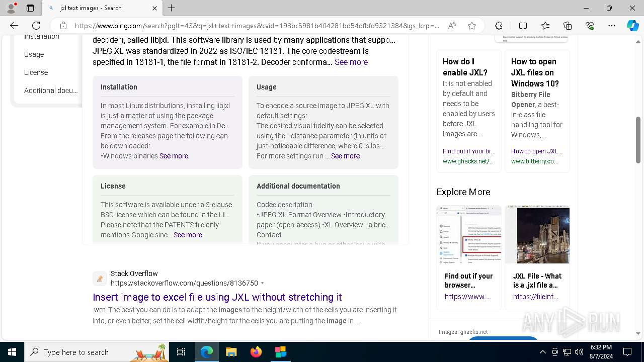The image size is (644, 362).
Task: Click the Installation card heading
Action: point(119,87)
